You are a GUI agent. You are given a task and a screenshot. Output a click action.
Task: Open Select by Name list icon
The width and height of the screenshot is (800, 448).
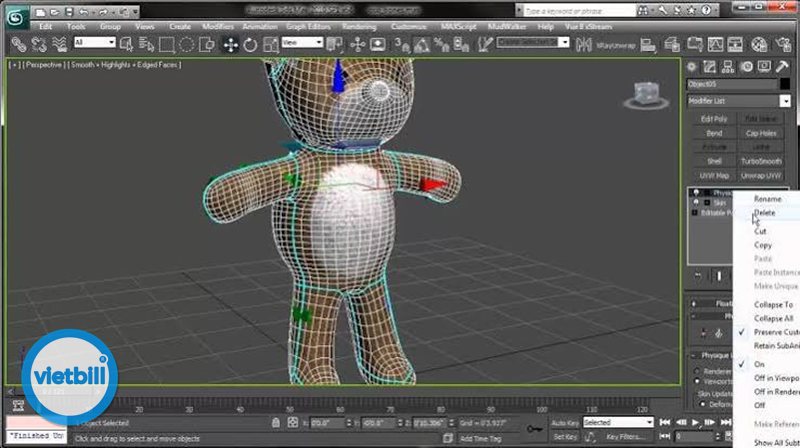146,44
